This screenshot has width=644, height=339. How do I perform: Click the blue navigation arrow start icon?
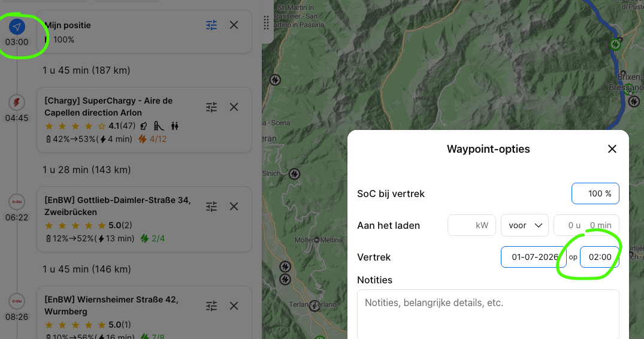(17, 27)
